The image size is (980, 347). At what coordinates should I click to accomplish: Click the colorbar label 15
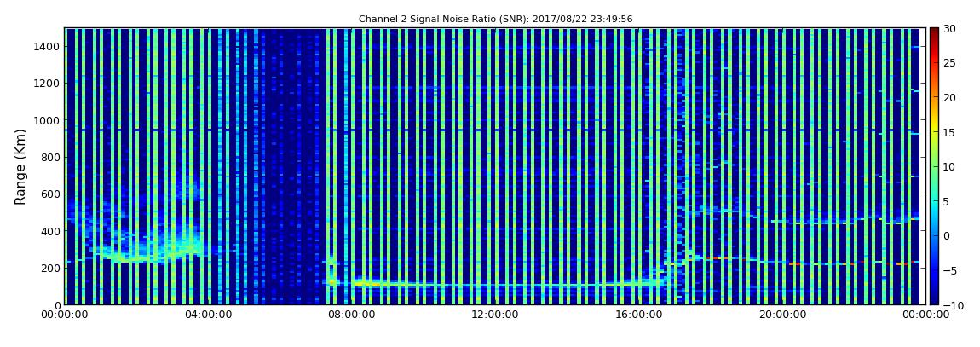click(950, 132)
